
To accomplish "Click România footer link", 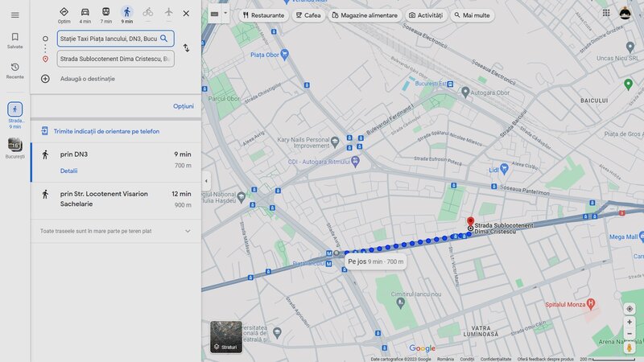I will coord(445,359).
